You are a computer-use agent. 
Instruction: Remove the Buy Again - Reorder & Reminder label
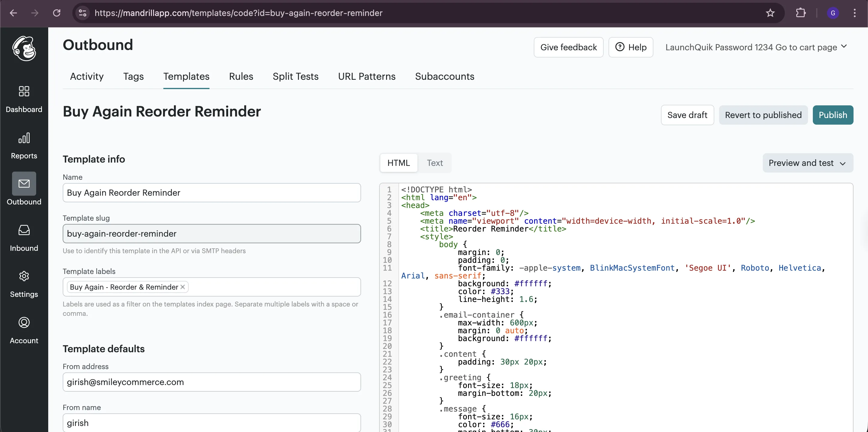[x=183, y=287]
